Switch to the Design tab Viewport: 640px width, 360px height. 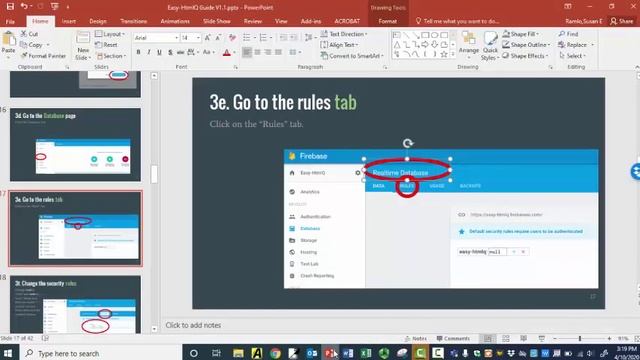98,21
